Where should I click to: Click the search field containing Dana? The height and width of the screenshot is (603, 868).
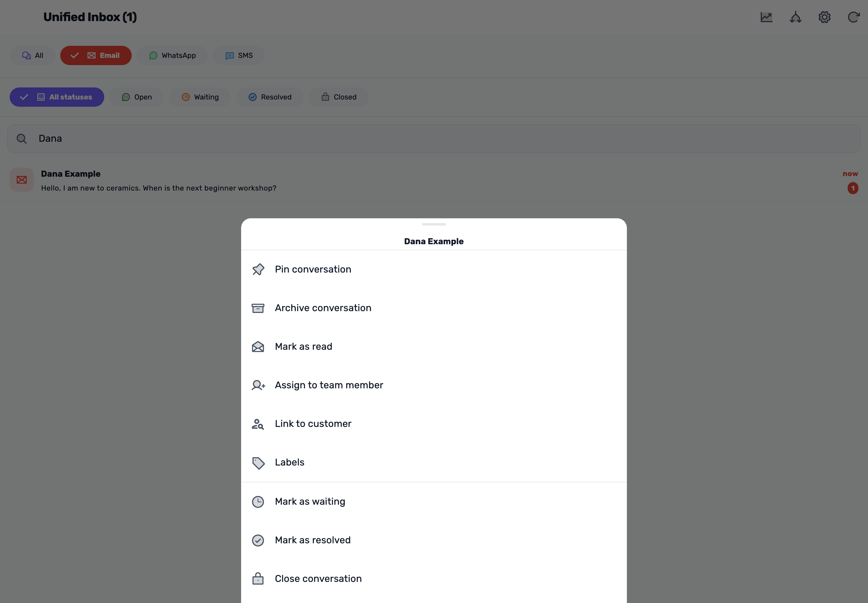434,139
